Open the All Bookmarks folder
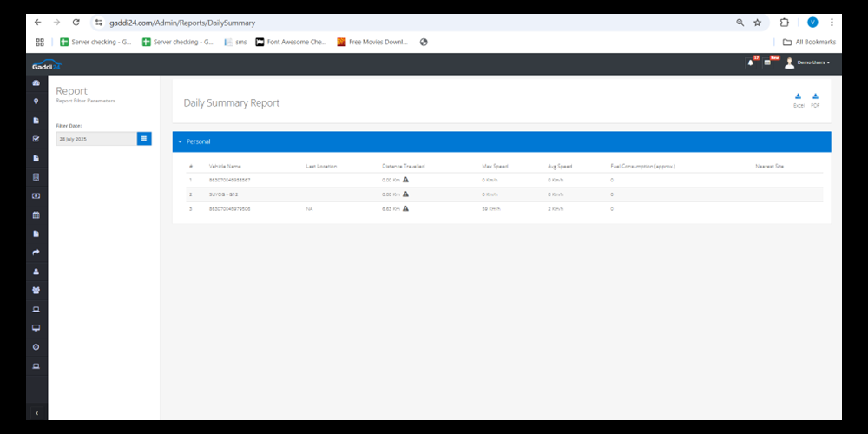The image size is (868, 434). [809, 42]
